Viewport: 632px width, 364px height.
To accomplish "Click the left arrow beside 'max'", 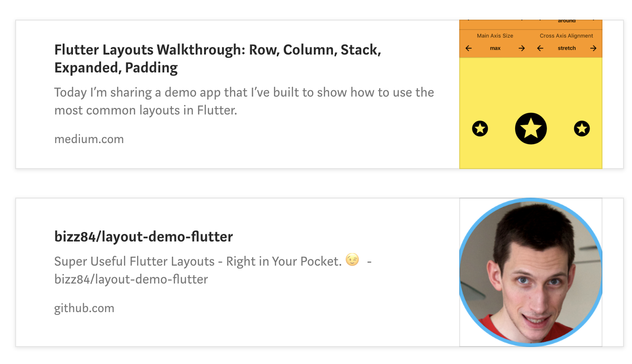I will click(x=469, y=48).
